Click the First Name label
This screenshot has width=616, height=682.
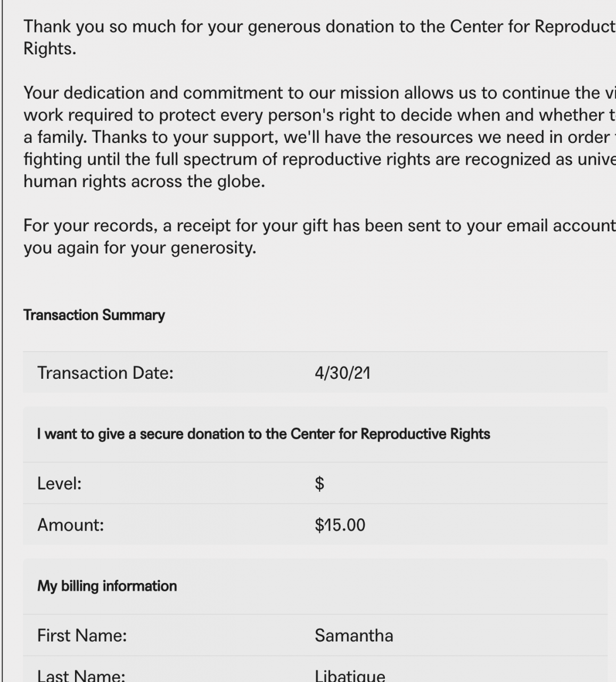(82, 636)
